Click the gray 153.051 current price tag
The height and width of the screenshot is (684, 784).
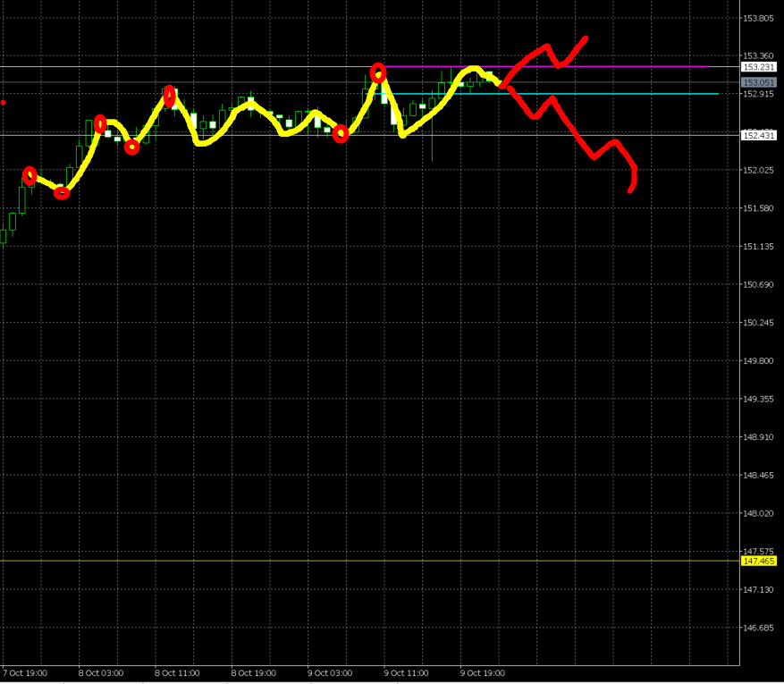tap(758, 82)
